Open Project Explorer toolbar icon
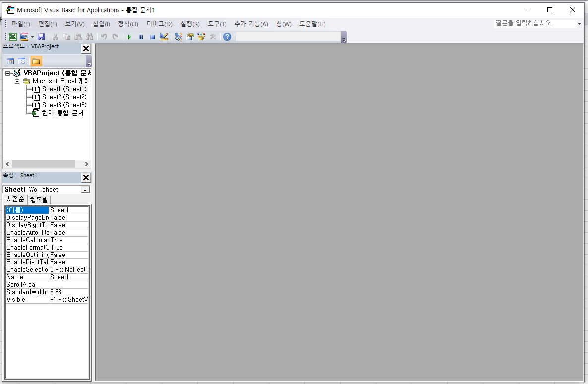Viewport: 588px width, 384px height. tap(178, 37)
